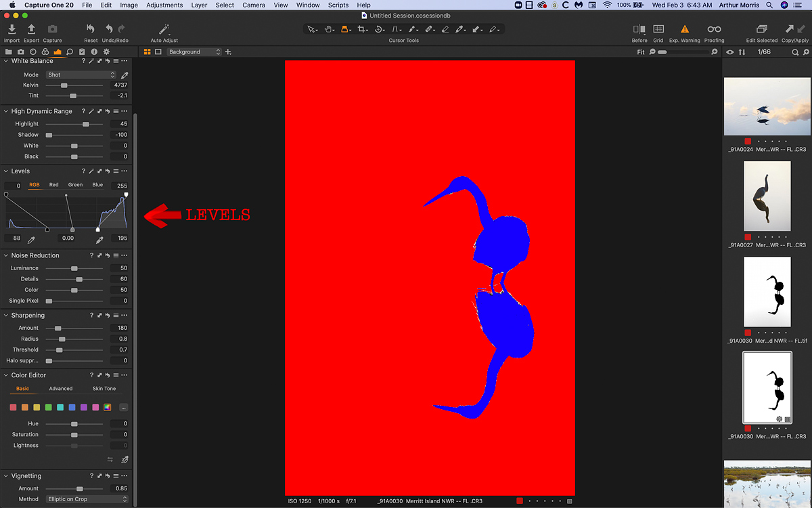Open the White Balance Mode dropdown
812x508 pixels.
(x=81, y=75)
